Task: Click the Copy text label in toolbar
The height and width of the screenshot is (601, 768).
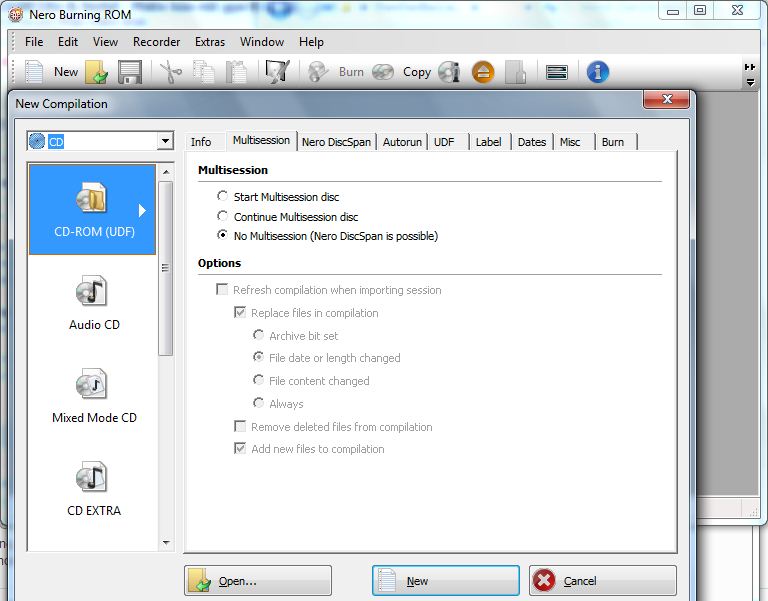Action: [417, 72]
